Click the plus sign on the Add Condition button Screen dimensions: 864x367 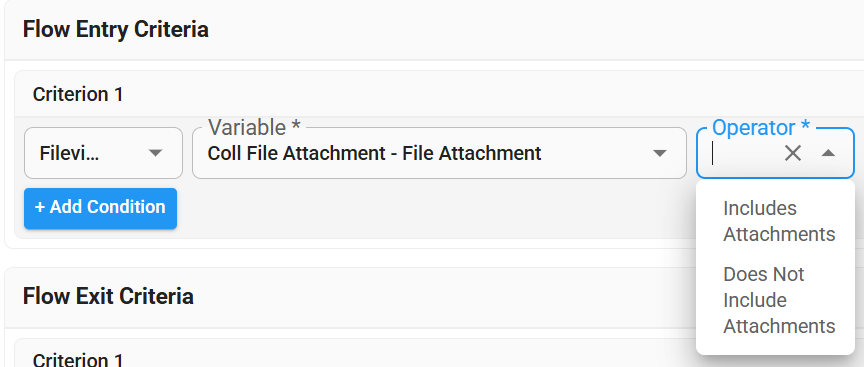pos(40,207)
